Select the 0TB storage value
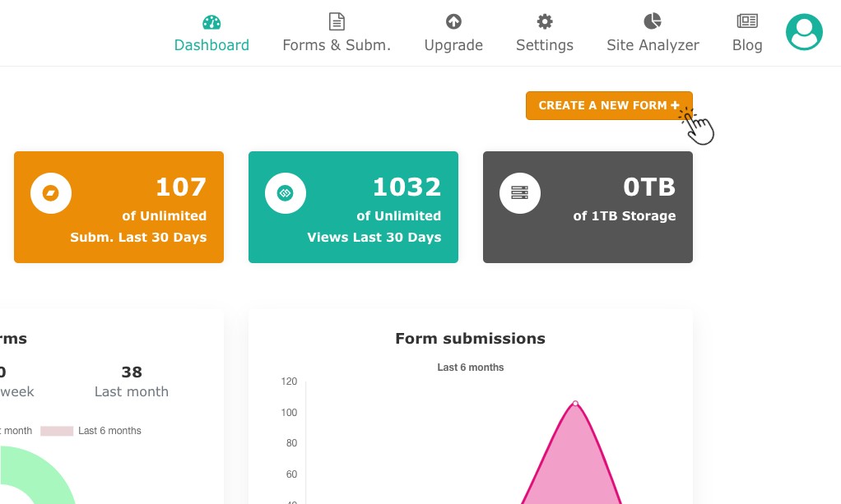The width and height of the screenshot is (841, 504). (649, 187)
